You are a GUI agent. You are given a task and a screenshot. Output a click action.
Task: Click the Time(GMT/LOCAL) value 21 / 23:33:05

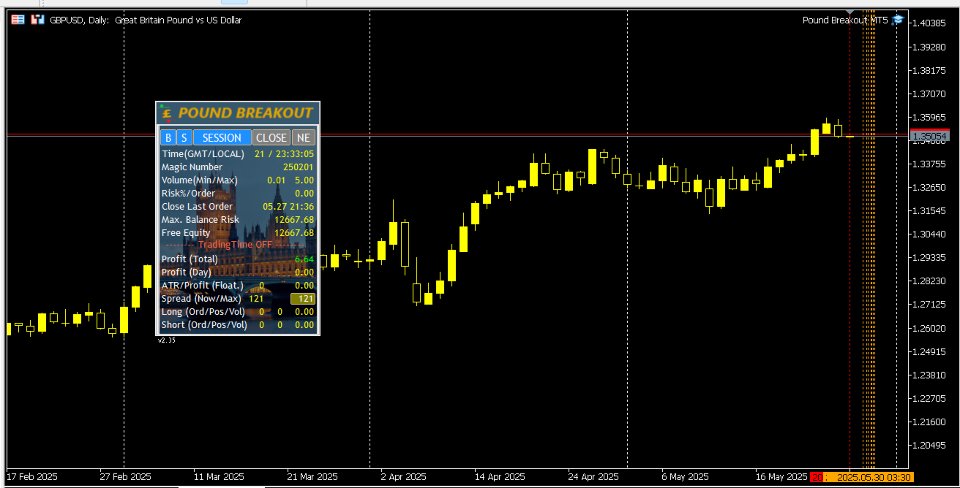point(284,154)
